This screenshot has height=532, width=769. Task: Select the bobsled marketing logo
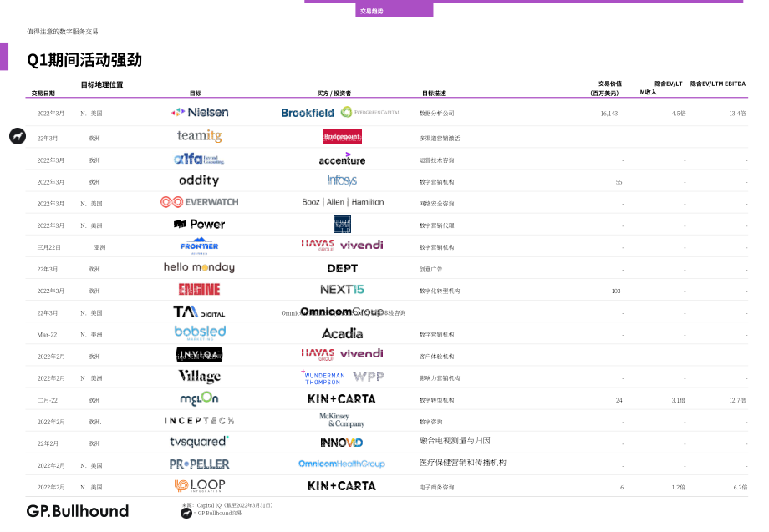tap(200, 332)
